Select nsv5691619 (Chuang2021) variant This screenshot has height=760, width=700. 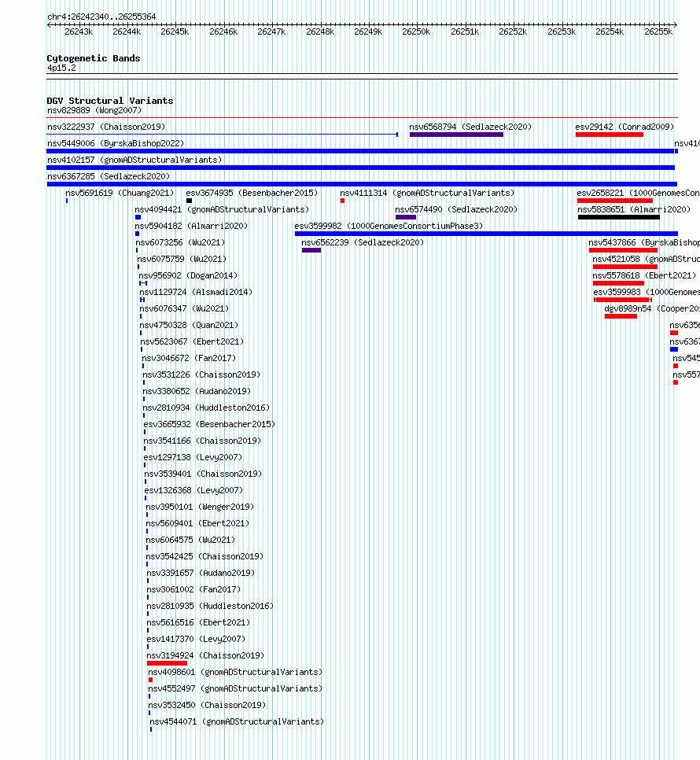pyautogui.click(x=120, y=193)
